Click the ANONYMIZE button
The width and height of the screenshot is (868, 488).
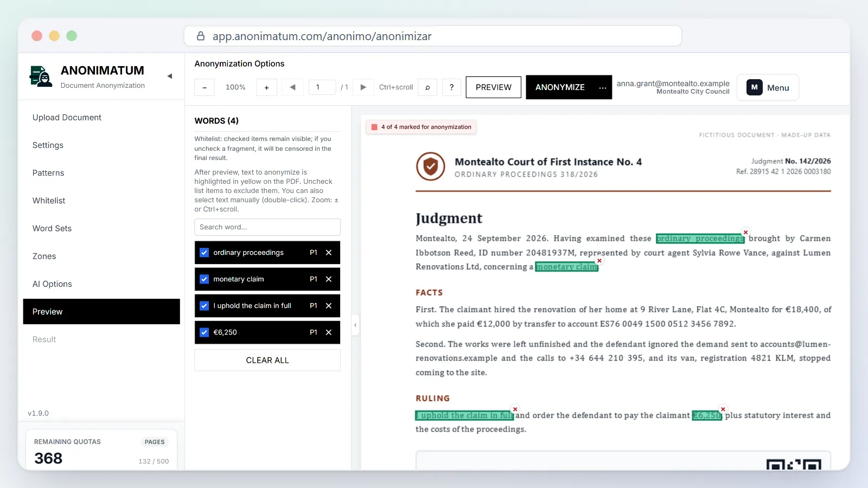click(560, 87)
